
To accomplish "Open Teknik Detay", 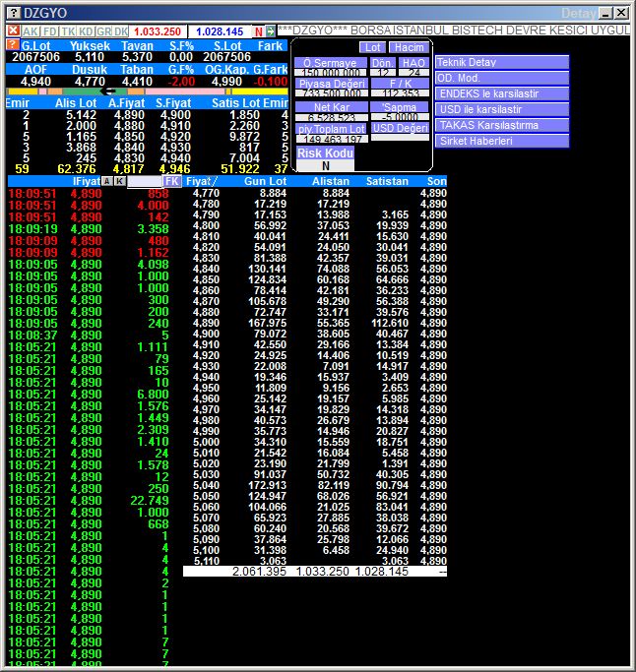I will tap(502, 62).
